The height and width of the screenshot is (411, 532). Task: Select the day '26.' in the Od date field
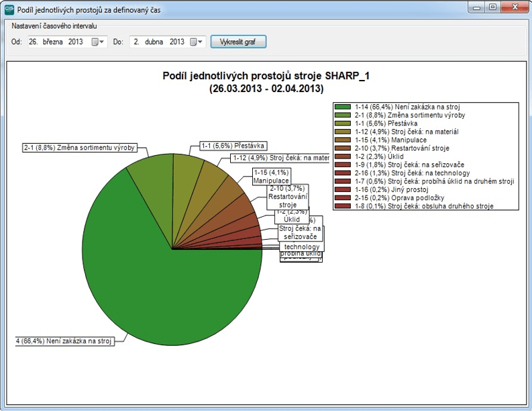[33, 42]
